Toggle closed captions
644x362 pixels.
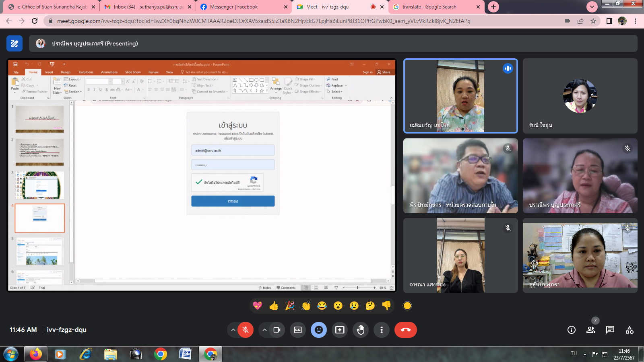[298, 330]
